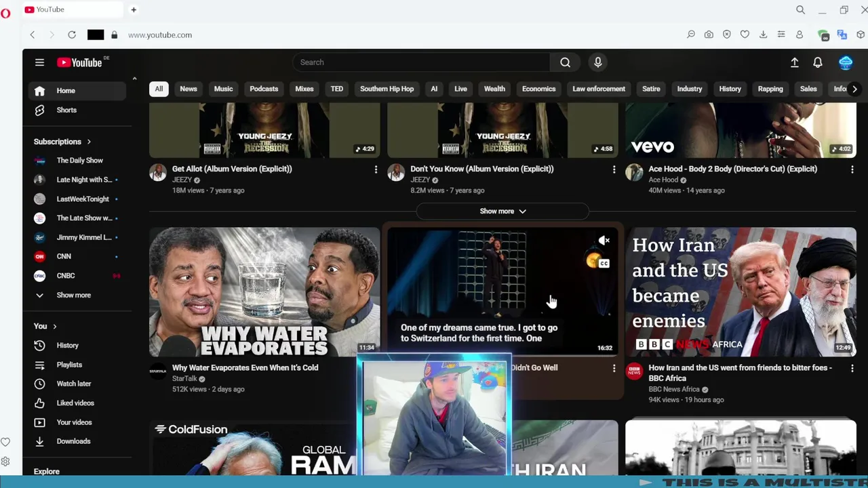Open the snapshot camera icon in the Opera toolbar
This screenshot has height=488, width=868.
coord(709,35)
